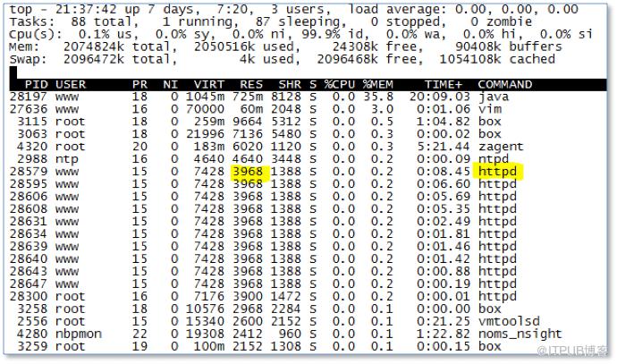This screenshot has width=617, height=364.
Task: Click the %MEM column header
Action: [377, 84]
